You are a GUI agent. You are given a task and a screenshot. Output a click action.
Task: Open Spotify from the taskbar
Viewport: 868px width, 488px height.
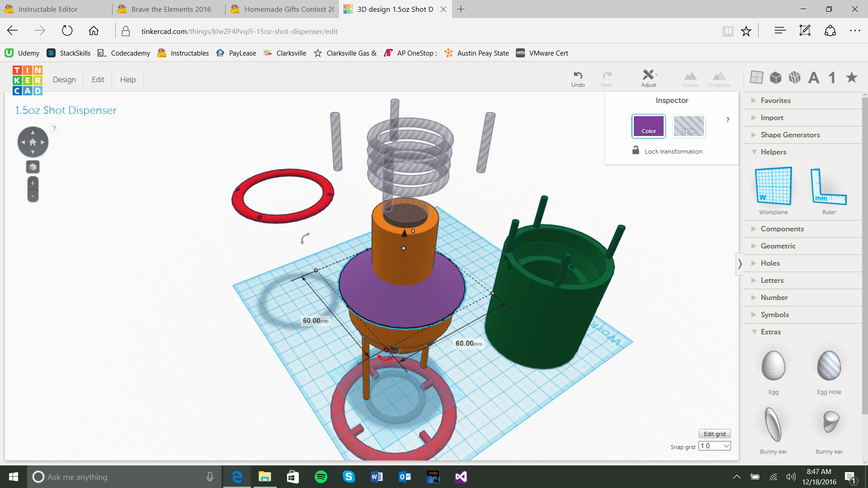(x=321, y=477)
